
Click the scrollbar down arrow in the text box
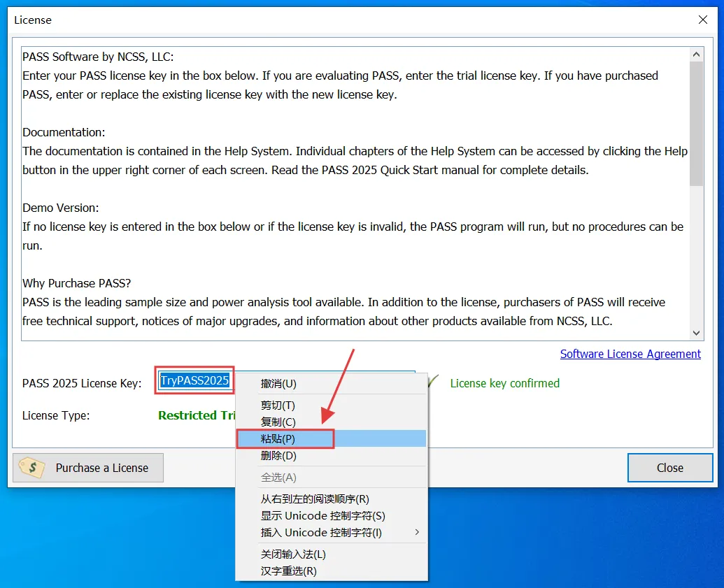coord(696,333)
